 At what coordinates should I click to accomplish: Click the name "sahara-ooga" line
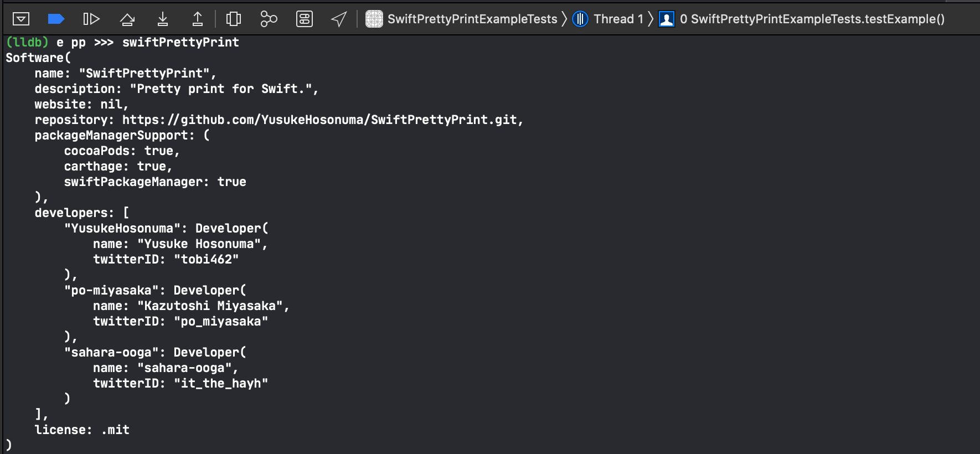coord(166,368)
